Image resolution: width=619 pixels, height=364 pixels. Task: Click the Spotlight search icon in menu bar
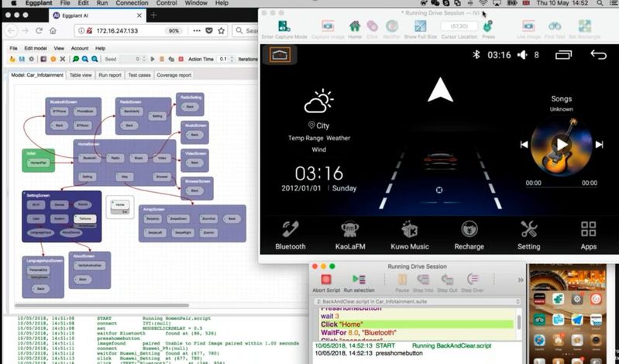pos(600,3)
